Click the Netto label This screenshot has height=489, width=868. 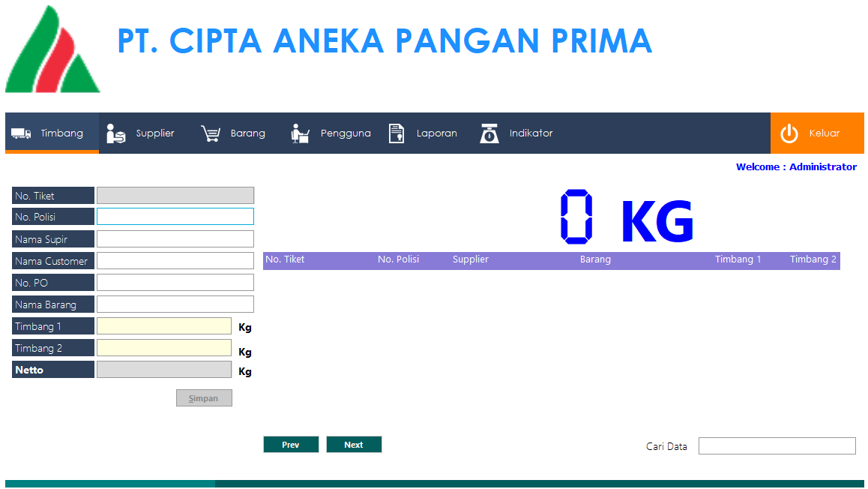(53, 370)
